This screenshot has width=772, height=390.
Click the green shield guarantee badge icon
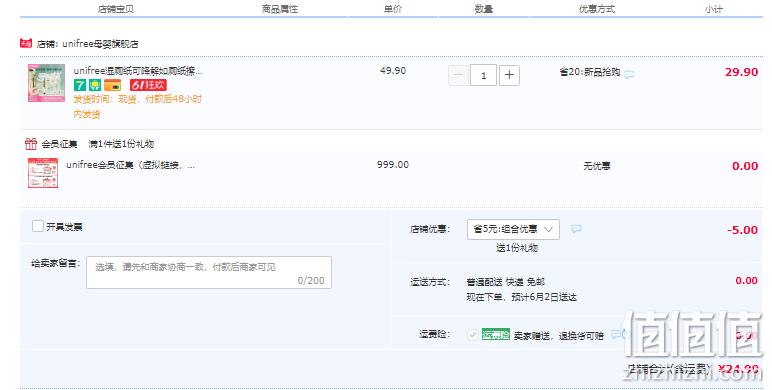click(95, 85)
